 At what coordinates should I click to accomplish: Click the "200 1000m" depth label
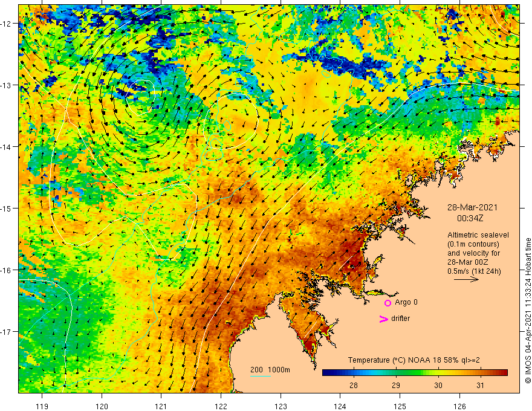point(270,370)
